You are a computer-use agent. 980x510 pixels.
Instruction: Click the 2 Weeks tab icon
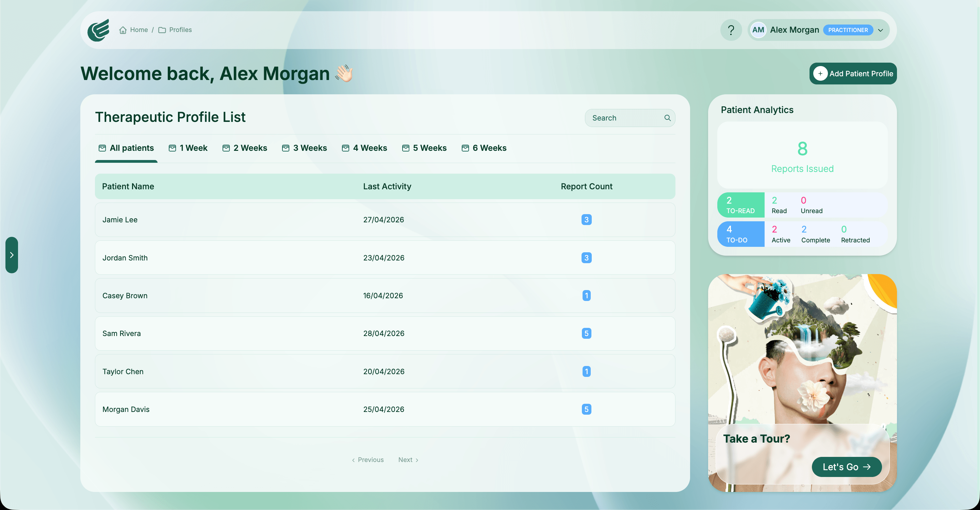[226, 148]
